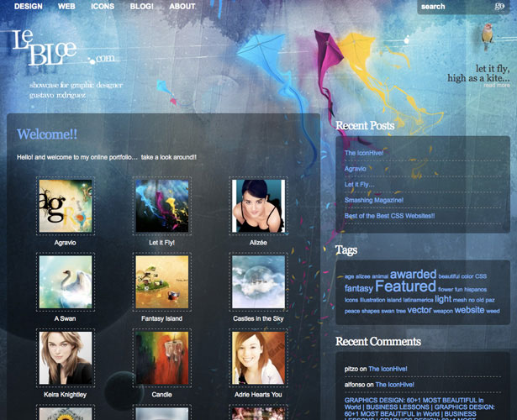Open 'Smashing Magazine!' recent post
The image size is (517, 420).
(x=374, y=200)
